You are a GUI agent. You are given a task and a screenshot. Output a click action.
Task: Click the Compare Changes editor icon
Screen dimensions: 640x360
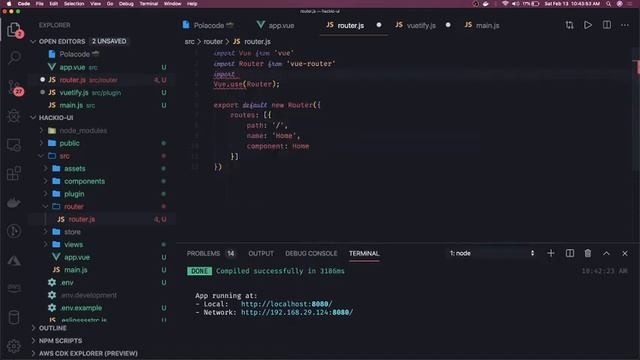tap(569, 25)
